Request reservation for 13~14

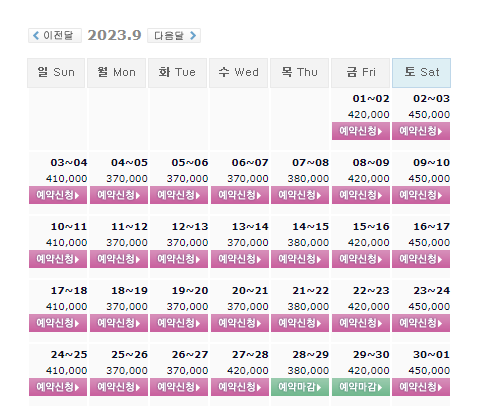point(240,259)
